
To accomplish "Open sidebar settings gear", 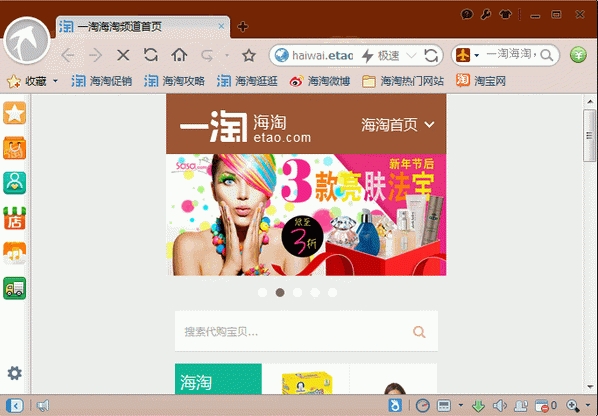I will pyautogui.click(x=14, y=373).
